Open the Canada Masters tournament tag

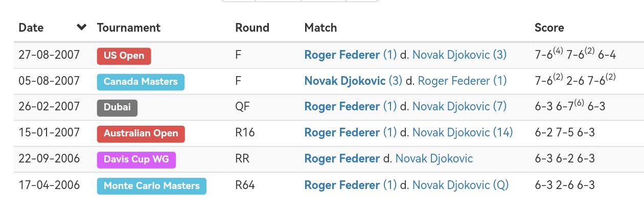point(141,82)
